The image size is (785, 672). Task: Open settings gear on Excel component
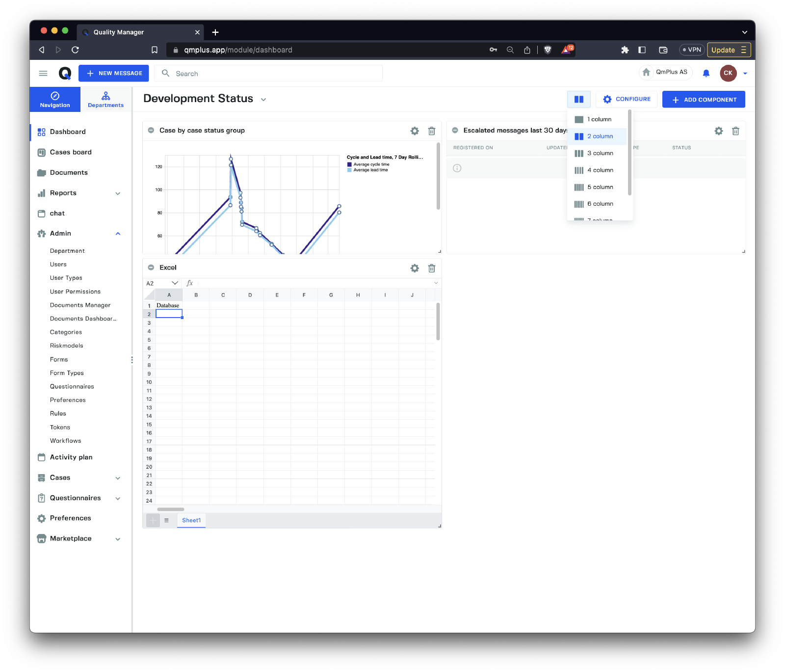pos(415,268)
